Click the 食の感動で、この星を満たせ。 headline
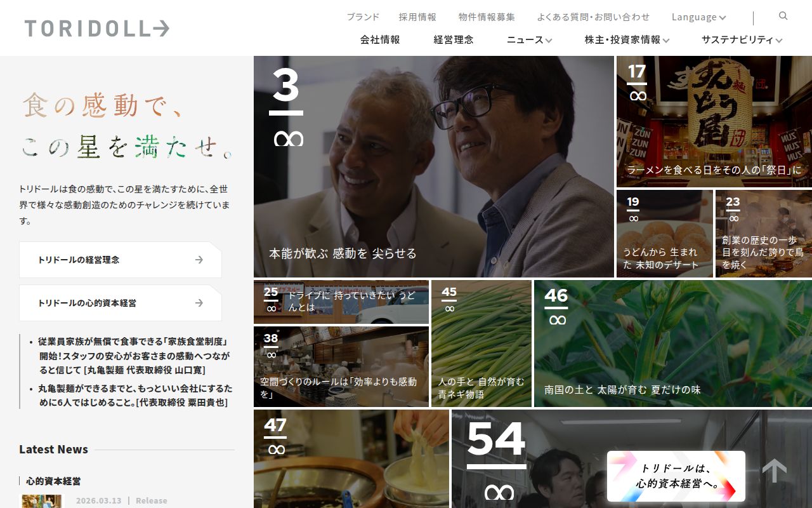The height and width of the screenshot is (508, 812). pyautogui.click(x=128, y=126)
